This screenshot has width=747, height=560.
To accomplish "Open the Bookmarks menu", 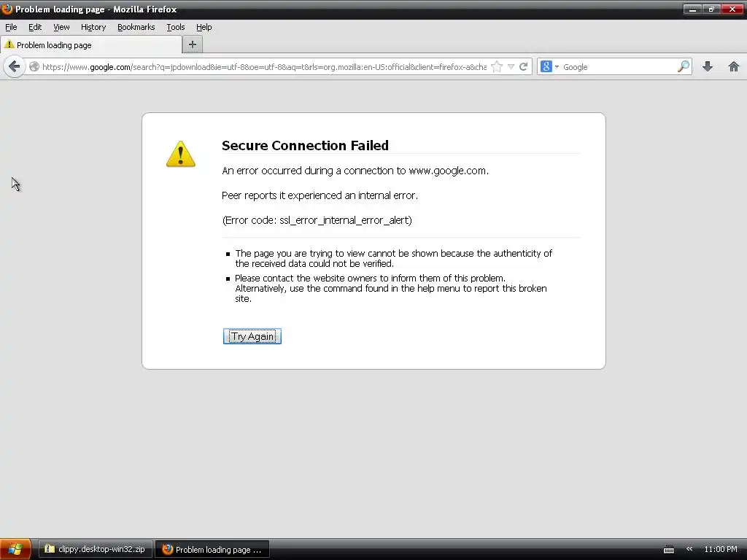I will [x=136, y=27].
